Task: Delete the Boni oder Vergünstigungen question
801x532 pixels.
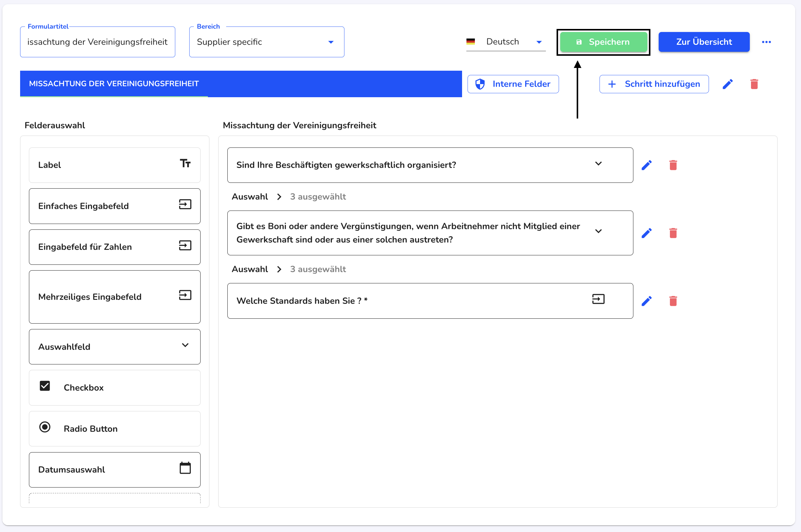Action: 673,233
